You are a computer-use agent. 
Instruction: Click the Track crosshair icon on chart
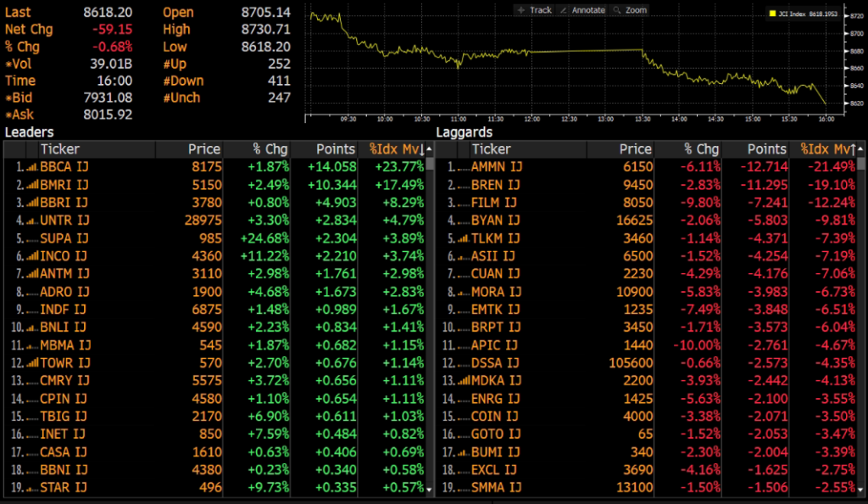pos(521,10)
